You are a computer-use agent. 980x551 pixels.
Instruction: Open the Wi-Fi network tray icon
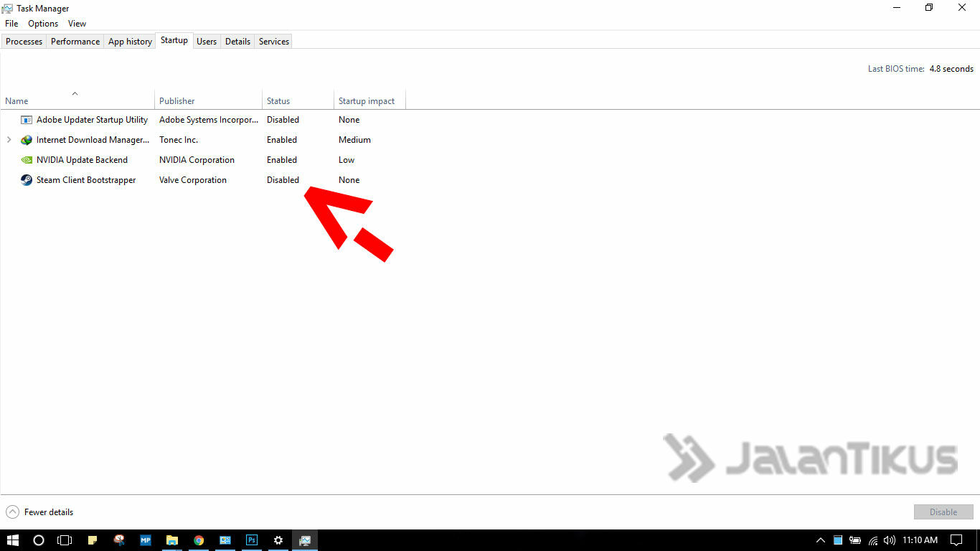[x=873, y=540]
